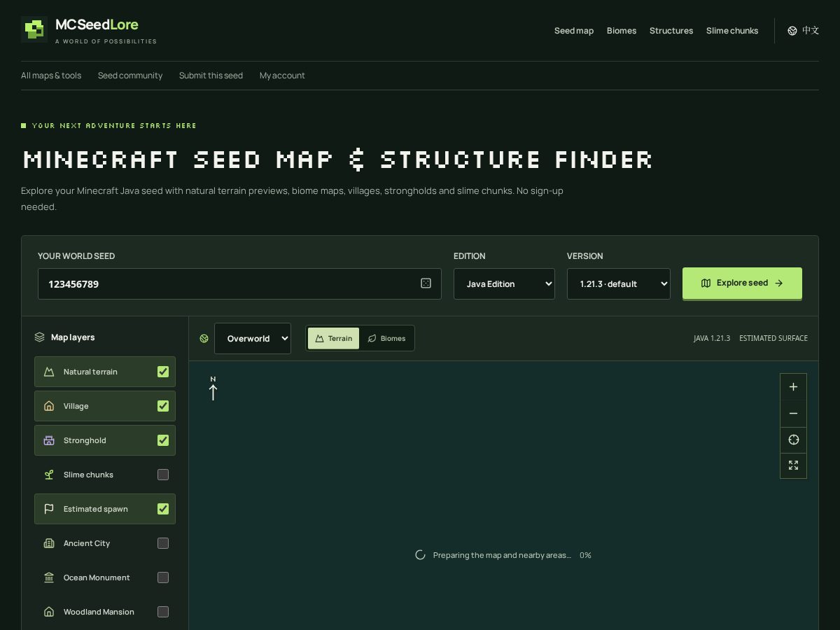The height and width of the screenshot is (630, 840).
Task: Switch to Biomes view tab
Action: (386, 338)
